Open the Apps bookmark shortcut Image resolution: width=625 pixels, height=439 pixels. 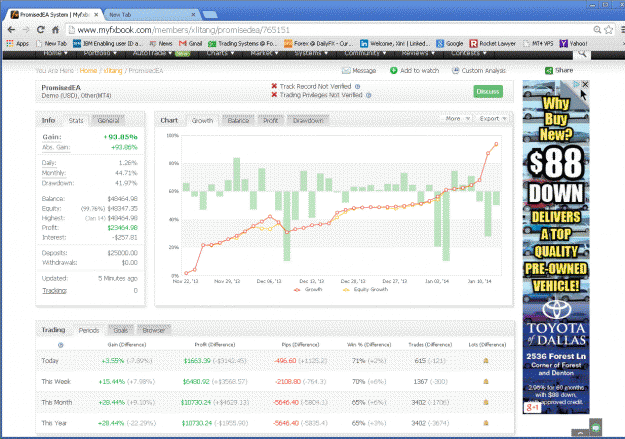point(18,43)
